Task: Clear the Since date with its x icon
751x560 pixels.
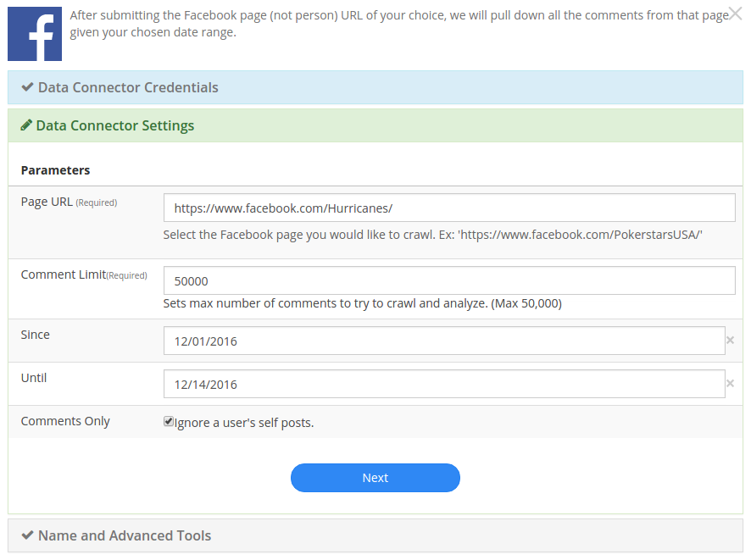Action: (731, 341)
